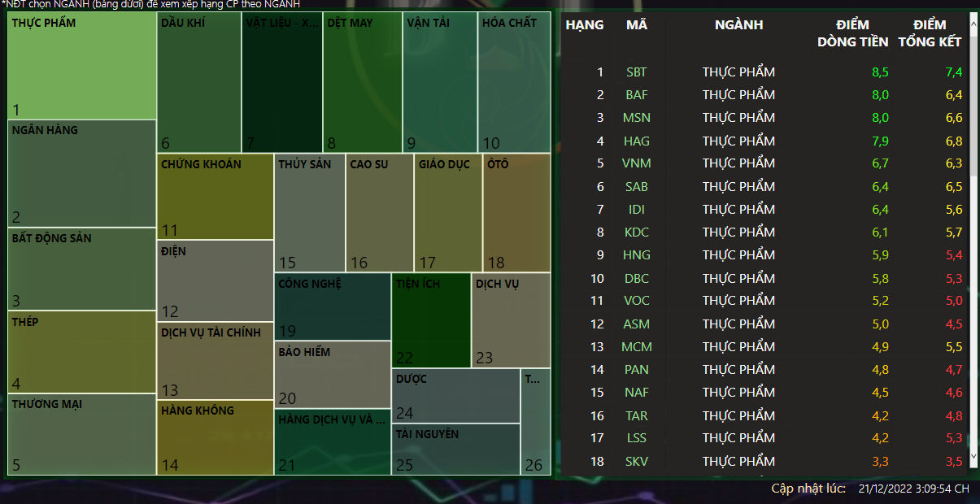Viewport: 980px width, 504px height.
Task: Select the PAN stock code
Action: coord(637,369)
